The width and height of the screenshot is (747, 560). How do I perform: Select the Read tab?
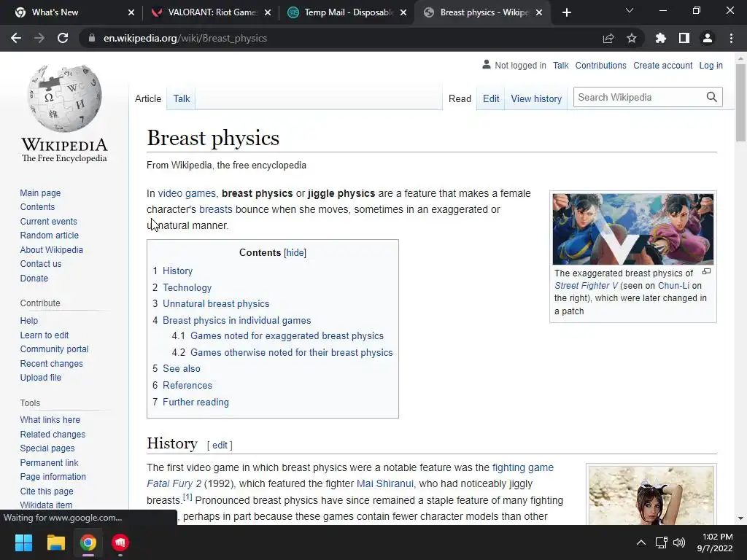click(460, 98)
